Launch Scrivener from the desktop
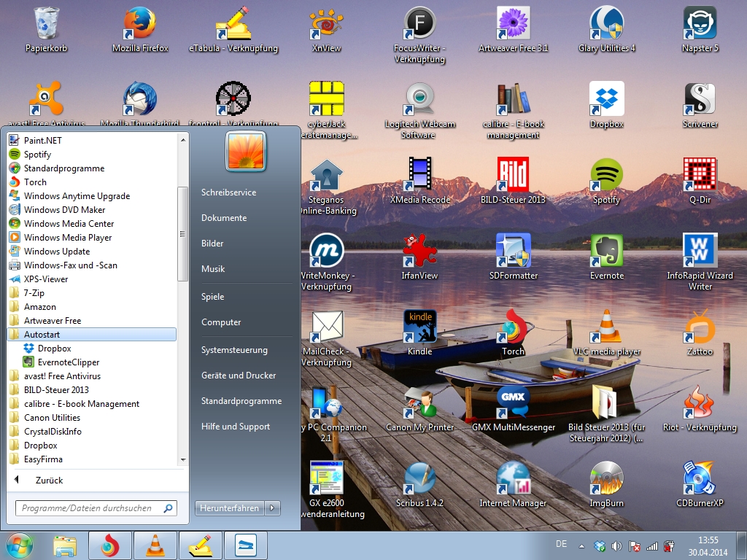Image resolution: width=747 pixels, height=560 pixels. (x=700, y=105)
